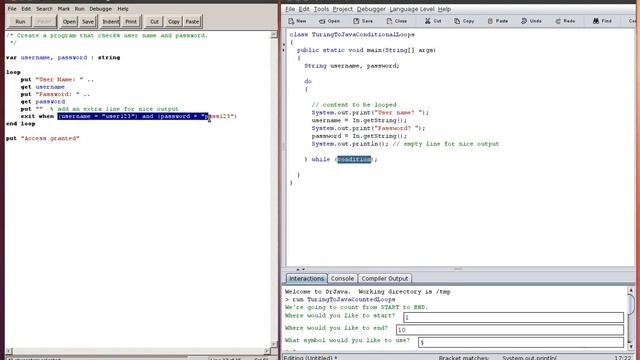The height and width of the screenshot is (360, 640).
Task: Click the Interactions pane scrollbar up arrow
Action: point(631,290)
